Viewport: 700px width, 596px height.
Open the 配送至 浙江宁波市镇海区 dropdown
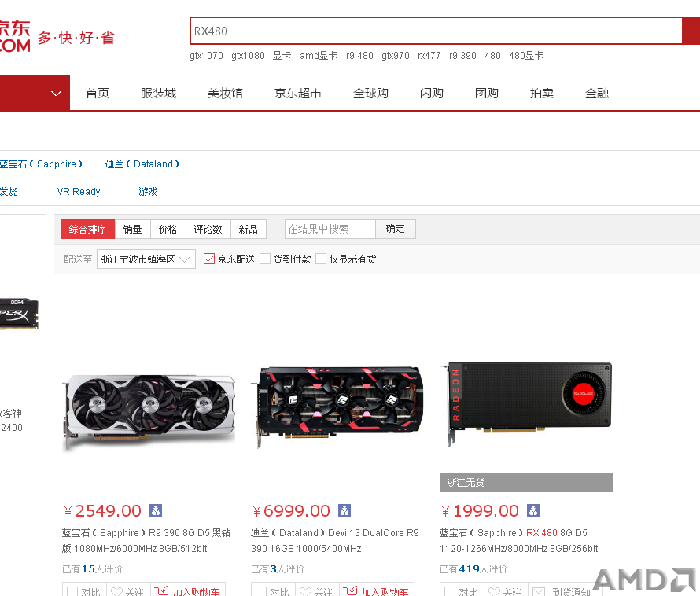tap(146, 259)
